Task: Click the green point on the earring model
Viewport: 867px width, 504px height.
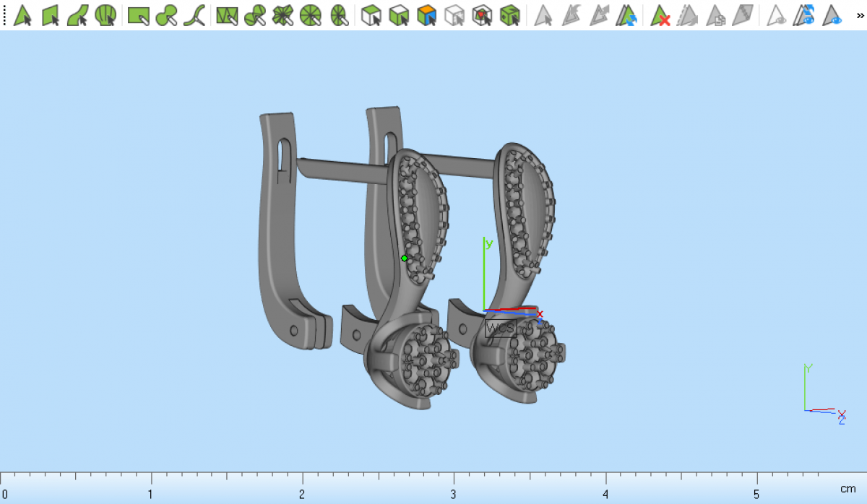Action: (404, 258)
